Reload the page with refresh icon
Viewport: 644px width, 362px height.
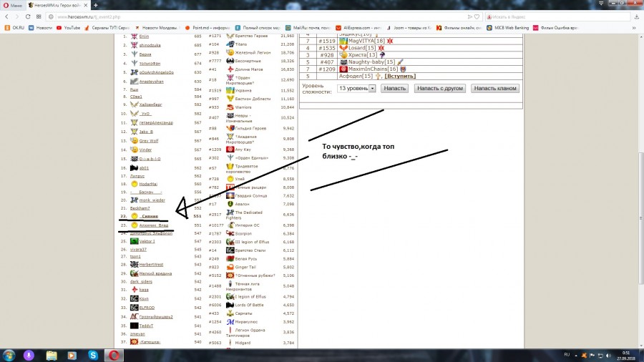pyautogui.click(x=27, y=17)
